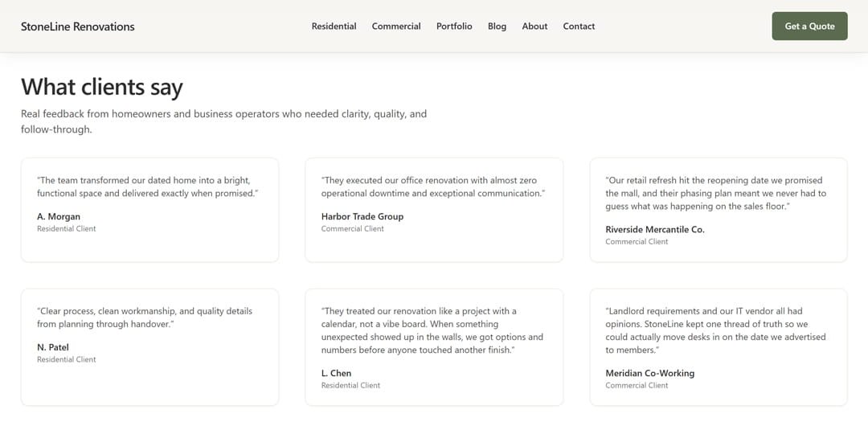
Task: Click the landlord requirements testimonial quote
Action: pyautogui.click(x=715, y=330)
